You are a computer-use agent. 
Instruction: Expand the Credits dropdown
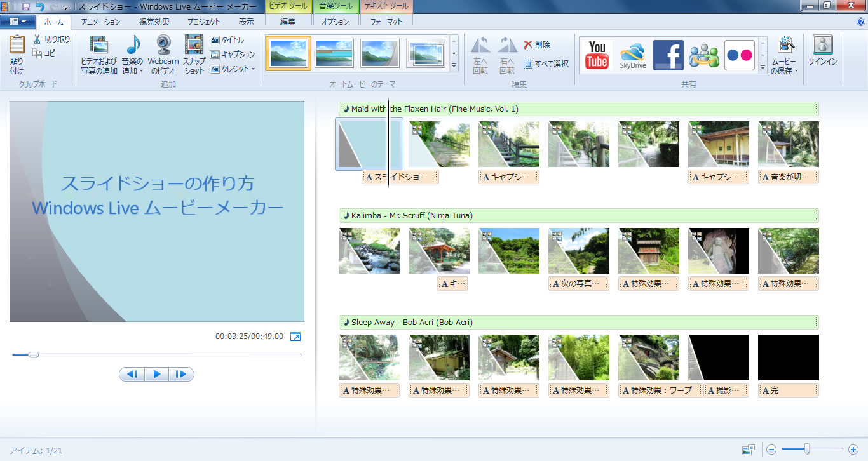[x=253, y=69]
